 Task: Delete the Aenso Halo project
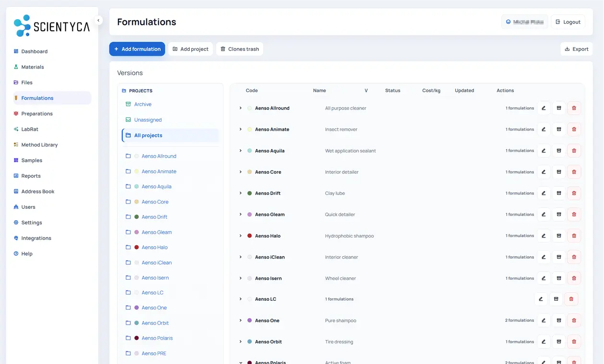(574, 236)
